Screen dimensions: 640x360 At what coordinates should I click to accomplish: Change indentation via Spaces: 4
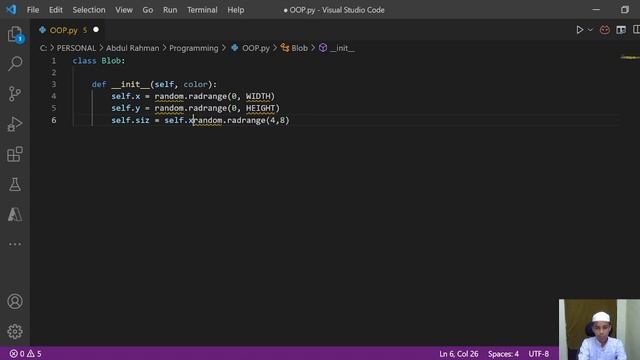(x=503, y=353)
